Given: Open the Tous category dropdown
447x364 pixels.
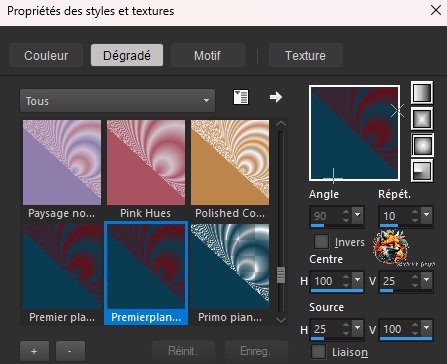Looking at the screenshot, I should click(x=117, y=100).
